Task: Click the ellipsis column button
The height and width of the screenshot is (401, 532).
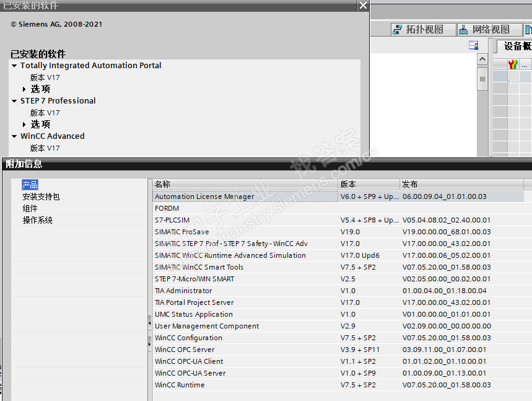Action: coord(525,64)
